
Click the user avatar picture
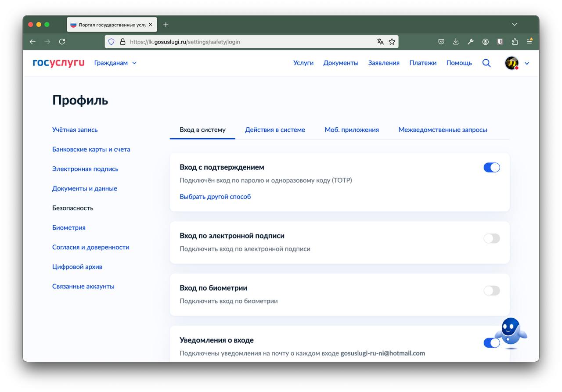point(512,63)
